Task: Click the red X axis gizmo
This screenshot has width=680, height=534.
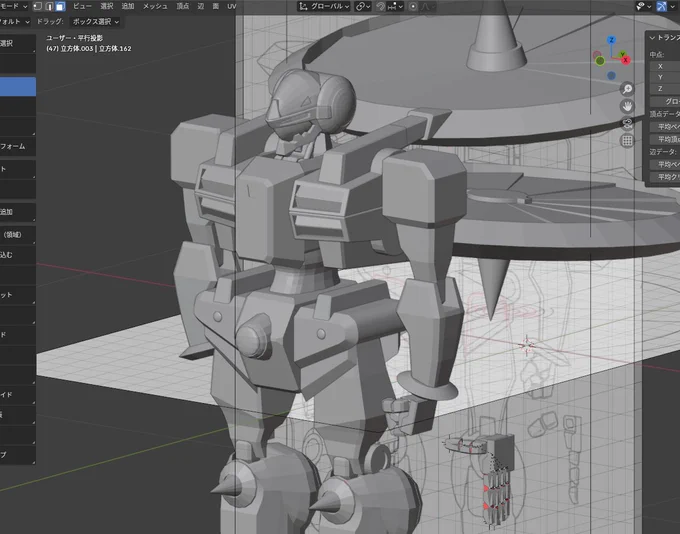Action: coord(625,60)
